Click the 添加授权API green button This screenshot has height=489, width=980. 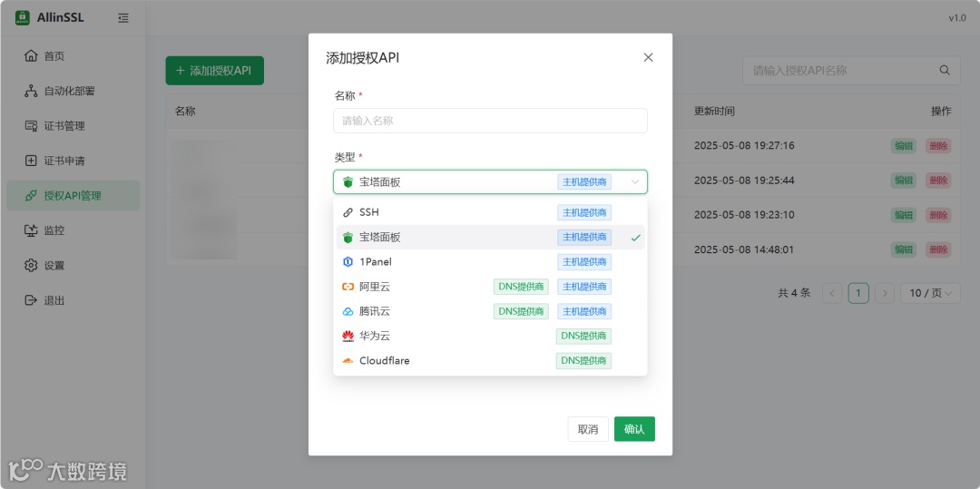214,71
